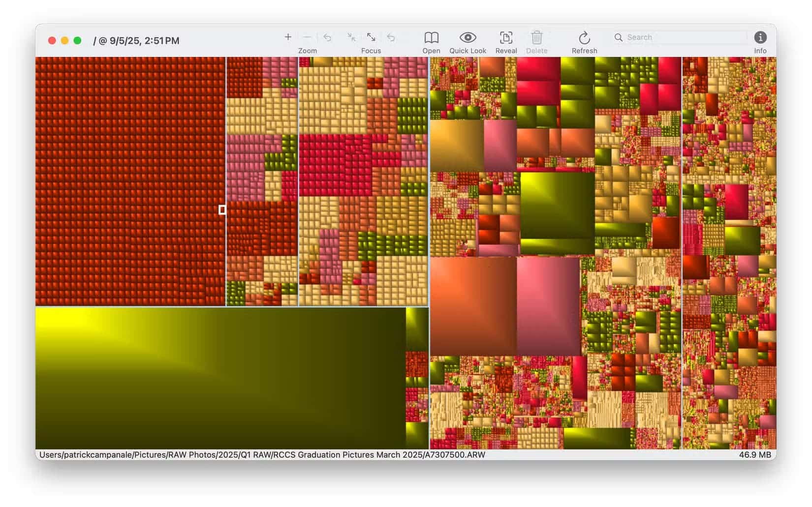Focus outward using the expand arrows icon

[371, 37]
